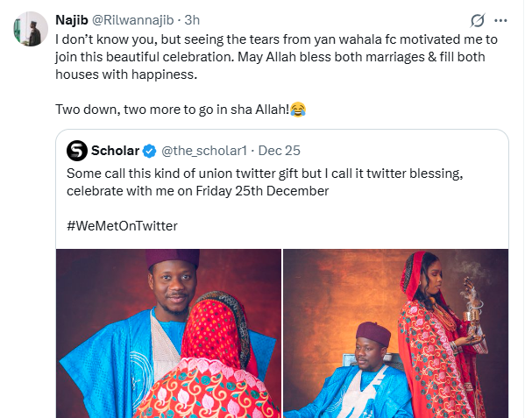Open the left wedding photo of the couple
This screenshot has height=418, width=532.
[169, 333]
